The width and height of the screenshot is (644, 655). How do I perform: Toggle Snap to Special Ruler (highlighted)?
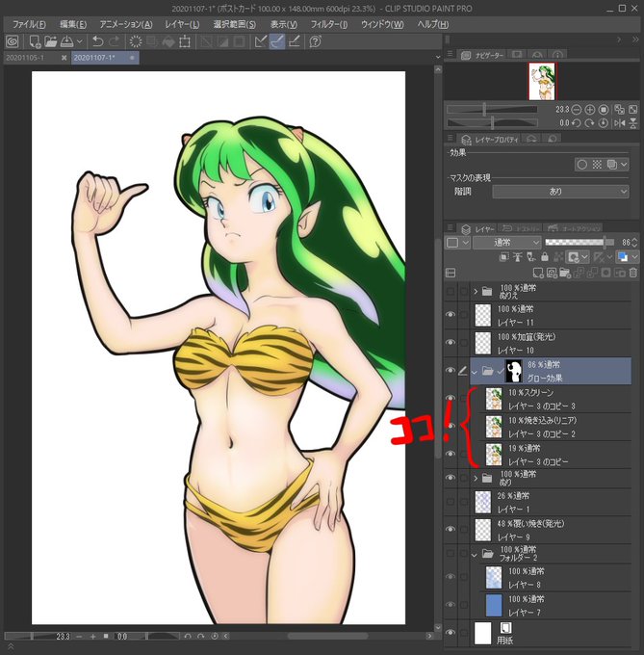pyautogui.click(x=277, y=41)
